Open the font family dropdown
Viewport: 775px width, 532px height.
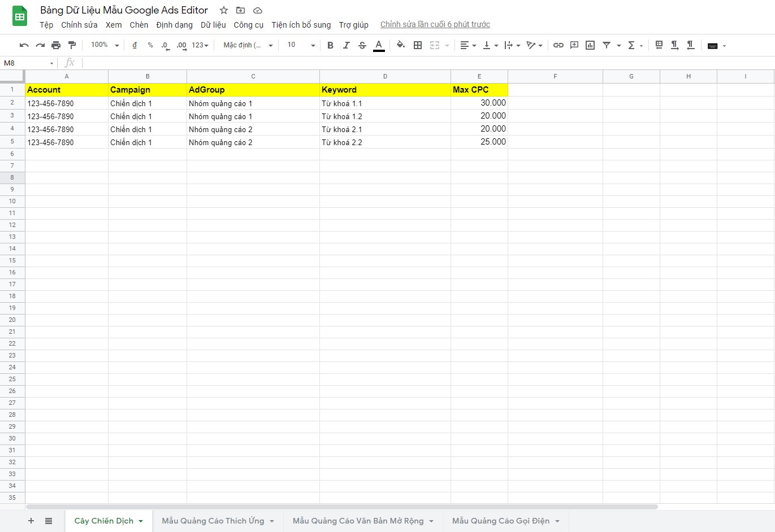pyautogui.click(x=248, y=45)
